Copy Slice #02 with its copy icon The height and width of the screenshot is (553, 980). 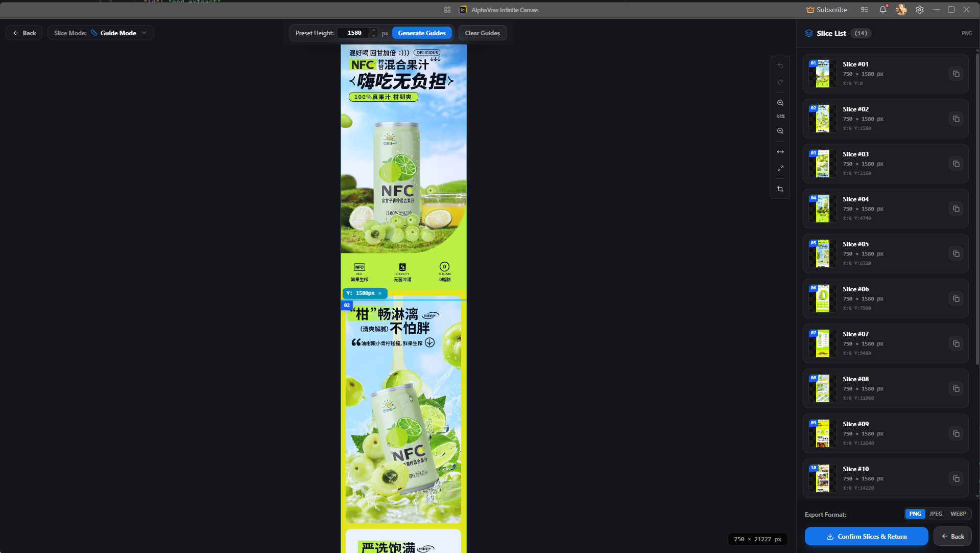click(956, 119)
